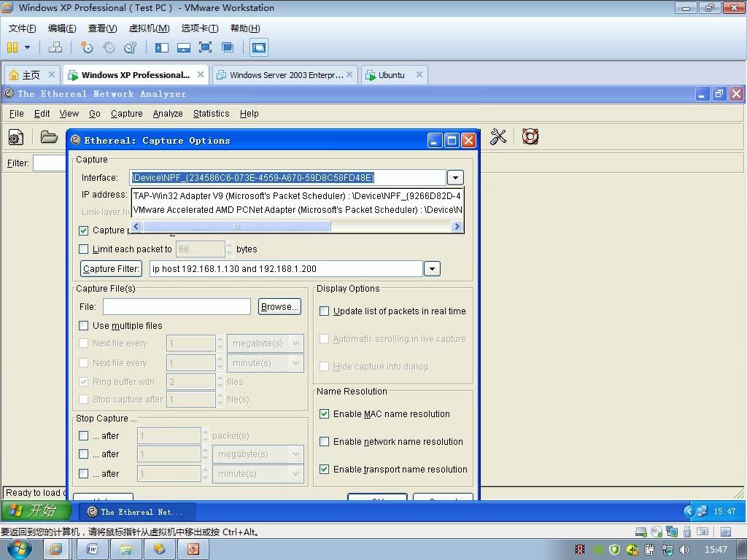The width and height of the screenshot is (747, 560).
Task: Click the Ethereal capture options toolbar icon
Action: click(x=16, y=138)
